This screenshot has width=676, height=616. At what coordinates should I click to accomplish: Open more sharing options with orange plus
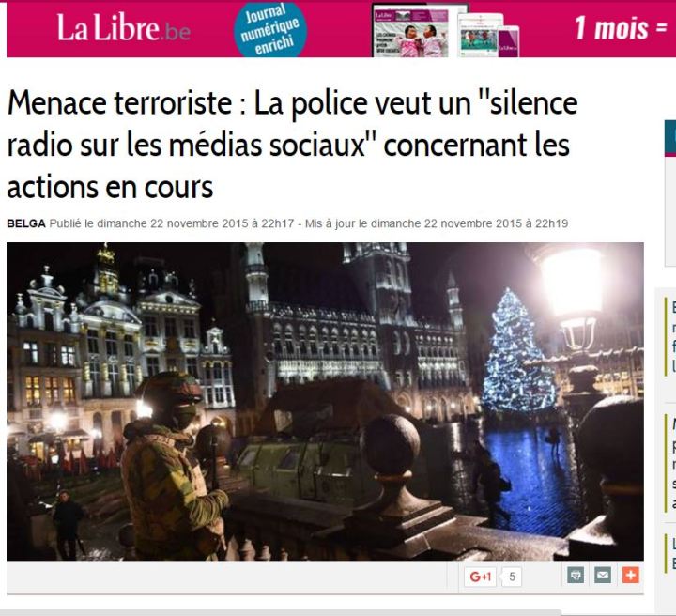[x=631, y=575]
